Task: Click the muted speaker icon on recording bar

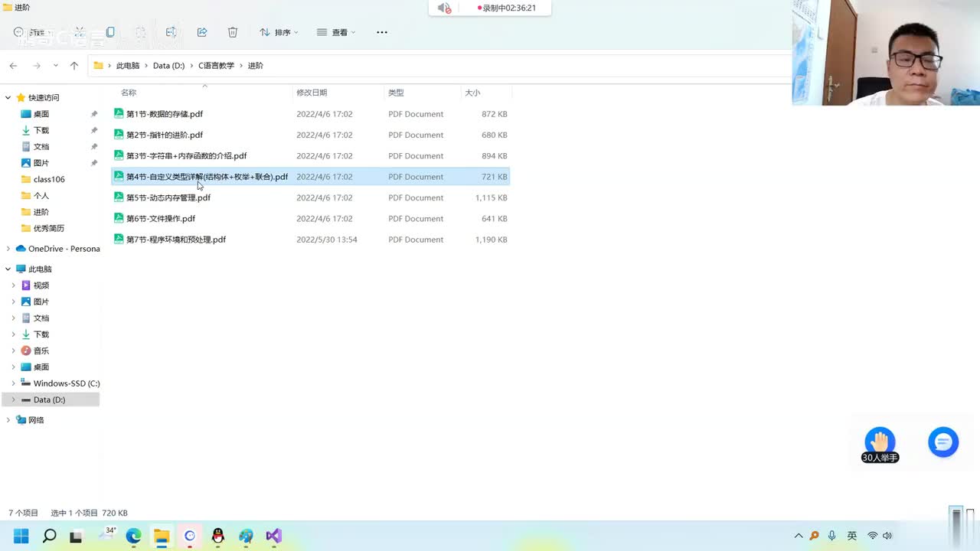Action: coord(444,8)
